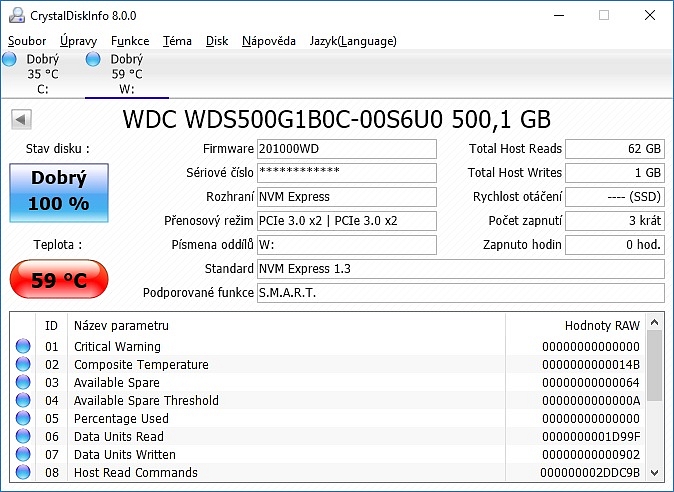This screenshot has height=492, width=674.
Task: Click the red 59 °C temperature button
Action: click(59, 279)
